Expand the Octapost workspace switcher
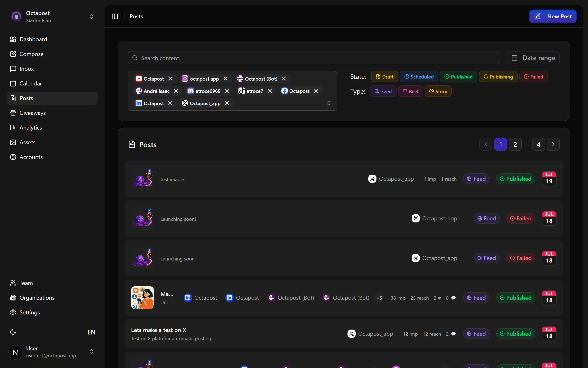 [91, 16]
